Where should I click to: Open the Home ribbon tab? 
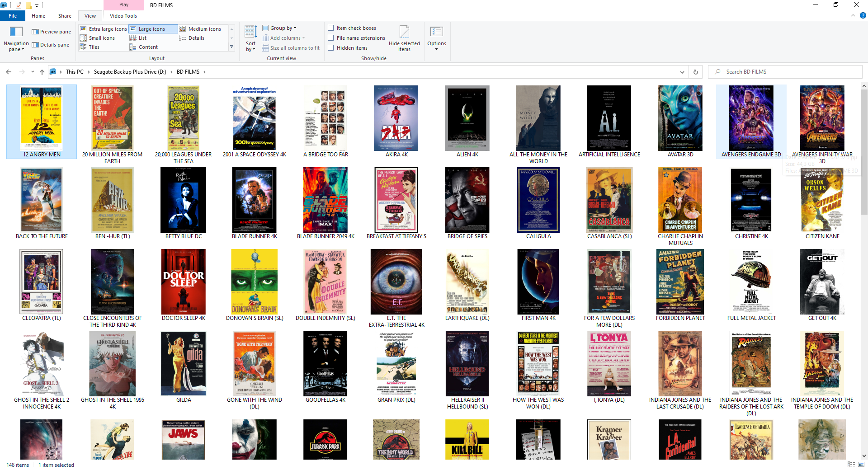coord(38,16)
